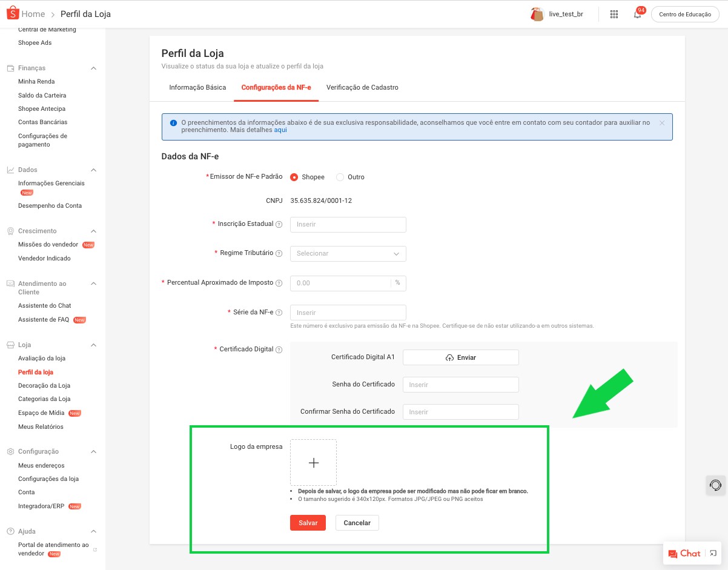Click the help icon beside Certificado Digital
The height and width of the screenshot is (570, 728).
pos(280,350)
